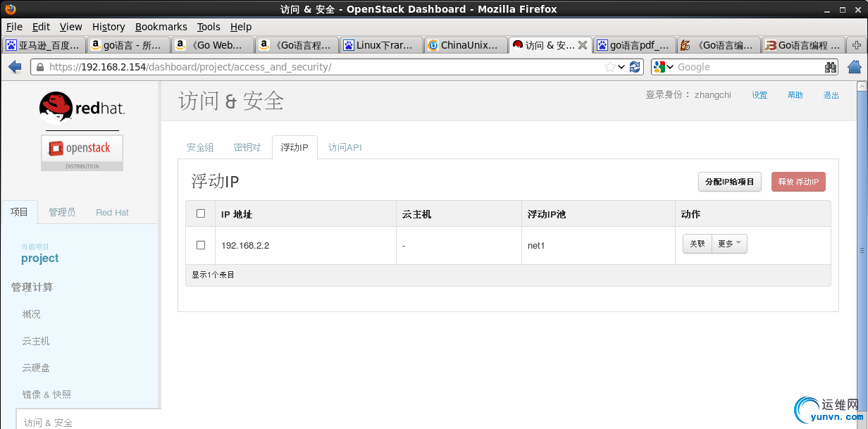Switch to the 亚马逊_百度 browser tab
The image size is (868, 429).
click(44, 45)
